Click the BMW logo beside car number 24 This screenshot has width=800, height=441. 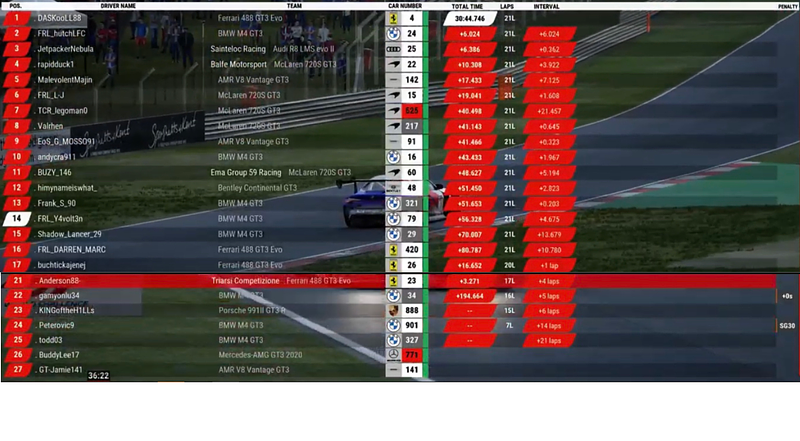(x=393, y=34)
